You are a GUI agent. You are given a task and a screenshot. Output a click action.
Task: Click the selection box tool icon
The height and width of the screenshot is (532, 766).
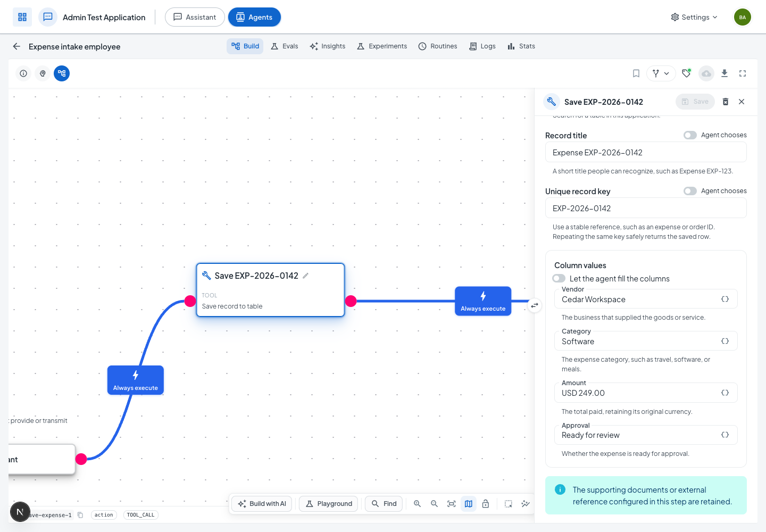coord(509,504)
